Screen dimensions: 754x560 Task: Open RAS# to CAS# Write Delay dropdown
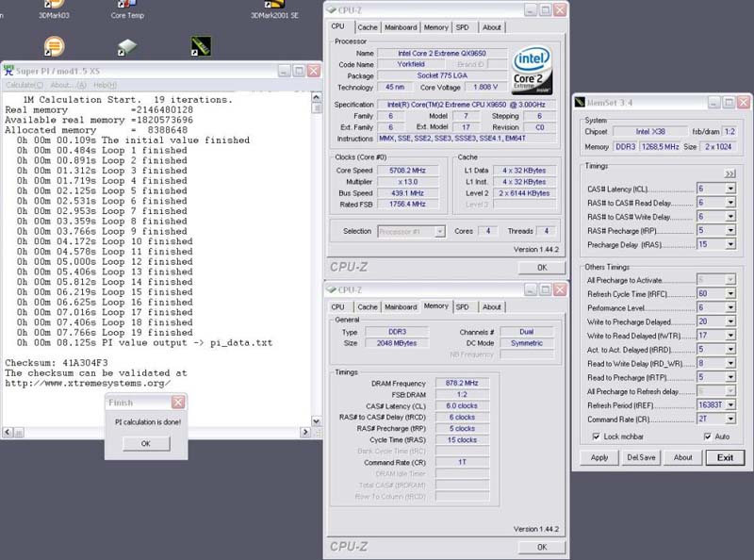click(x=730, y=217)
